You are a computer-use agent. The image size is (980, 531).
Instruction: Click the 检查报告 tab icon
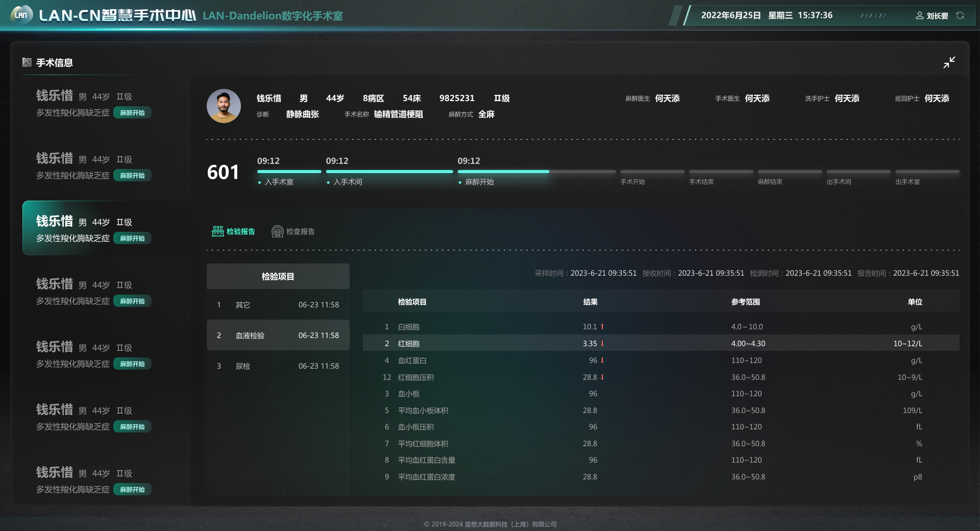pos(277,231)
